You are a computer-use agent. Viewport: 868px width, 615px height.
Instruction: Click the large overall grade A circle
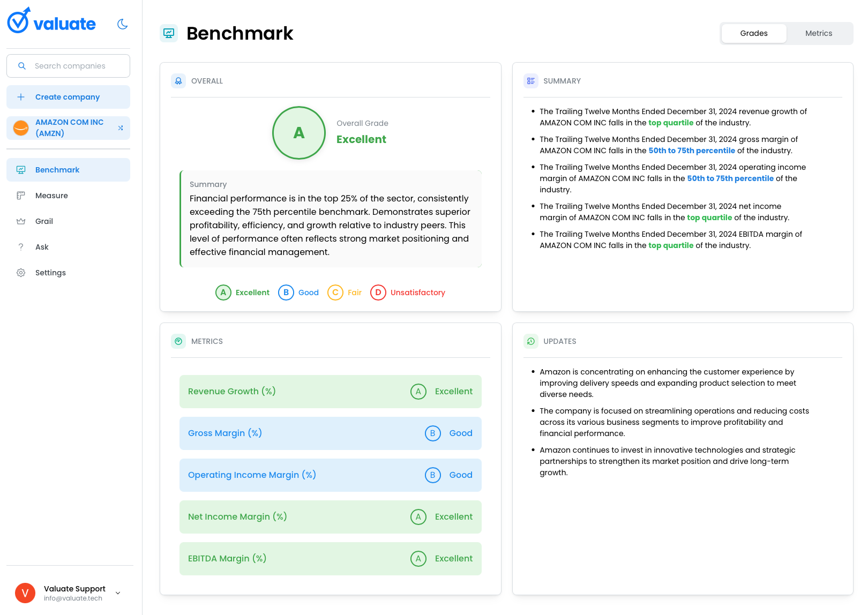tap(299, 133)
